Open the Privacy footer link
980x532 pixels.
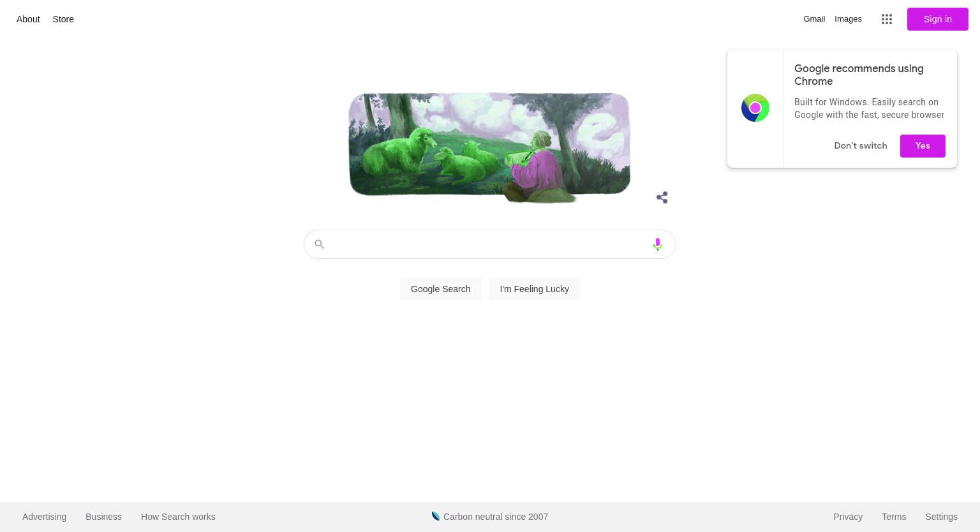tap(847, 517)
